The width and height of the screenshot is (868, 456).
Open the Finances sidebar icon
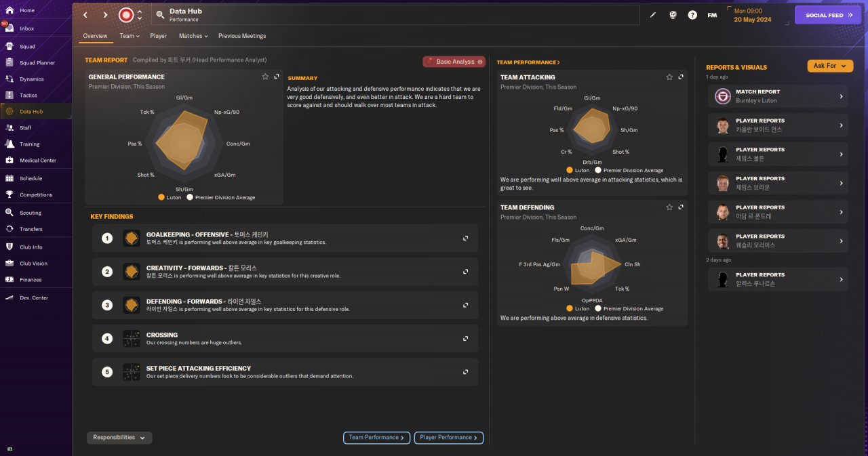pos(9,279)
